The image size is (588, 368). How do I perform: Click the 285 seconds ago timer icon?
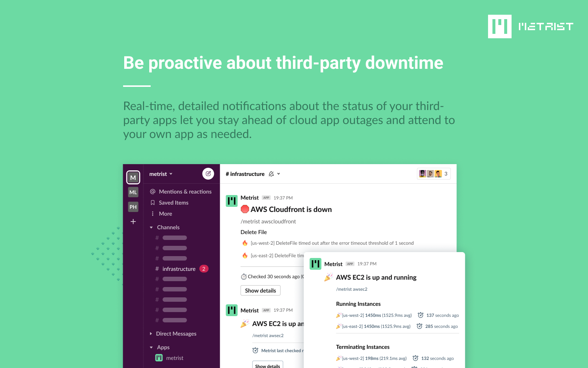(x=420, y=326)
